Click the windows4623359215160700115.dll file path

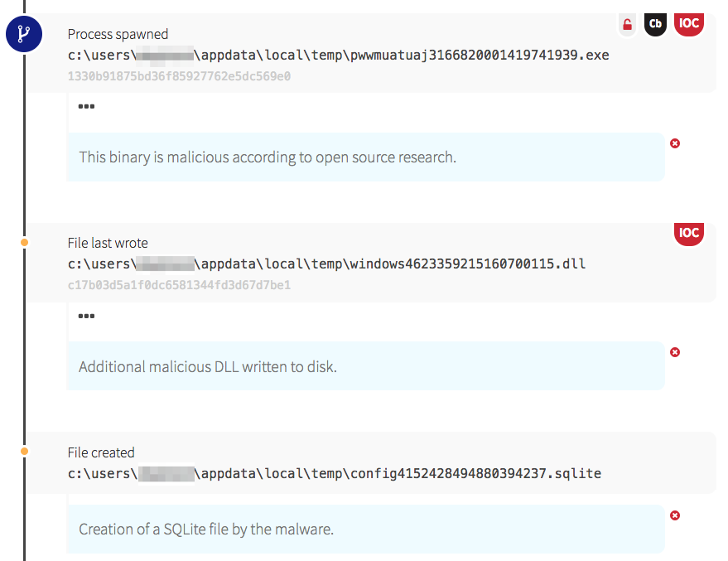click(327, 264)
